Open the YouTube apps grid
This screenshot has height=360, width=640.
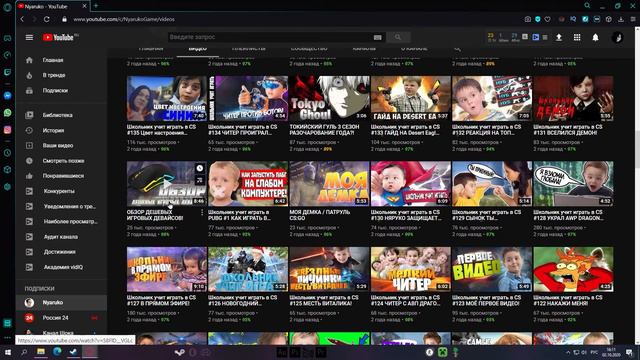point(577,38)
